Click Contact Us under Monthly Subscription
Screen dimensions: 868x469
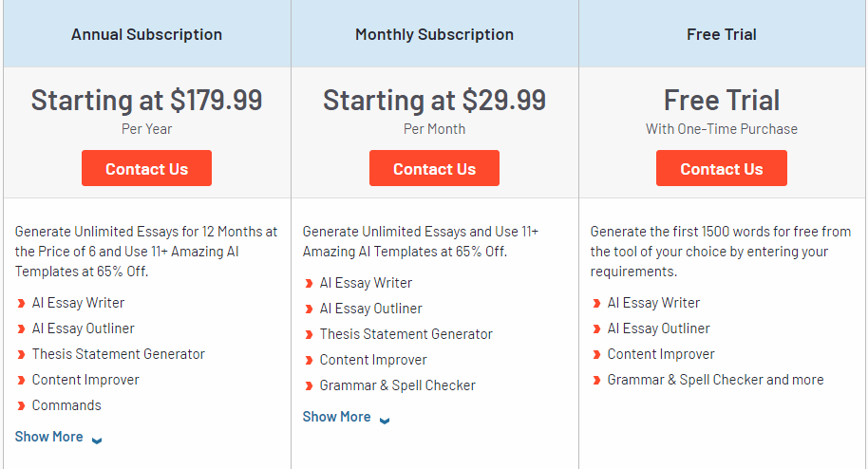pos(434,169)
